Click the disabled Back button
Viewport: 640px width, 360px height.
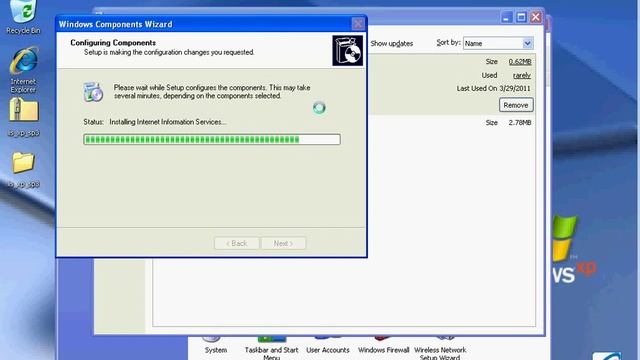236,243
